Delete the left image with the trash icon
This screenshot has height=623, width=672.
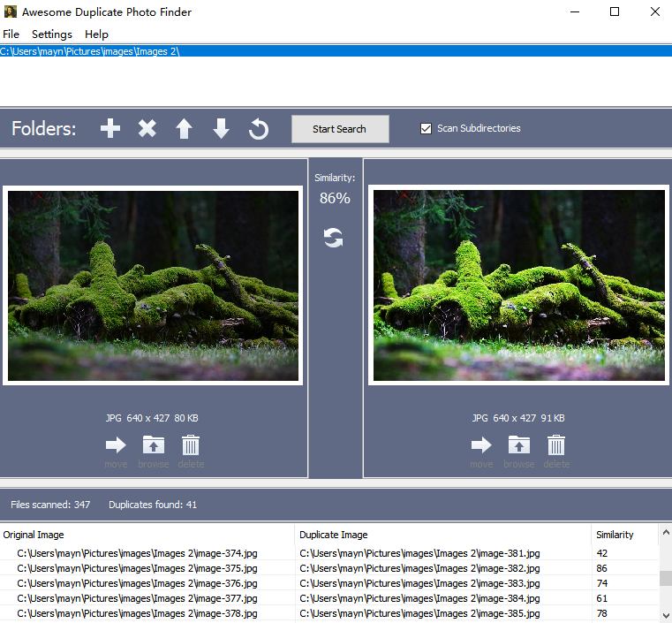[191, 445]
